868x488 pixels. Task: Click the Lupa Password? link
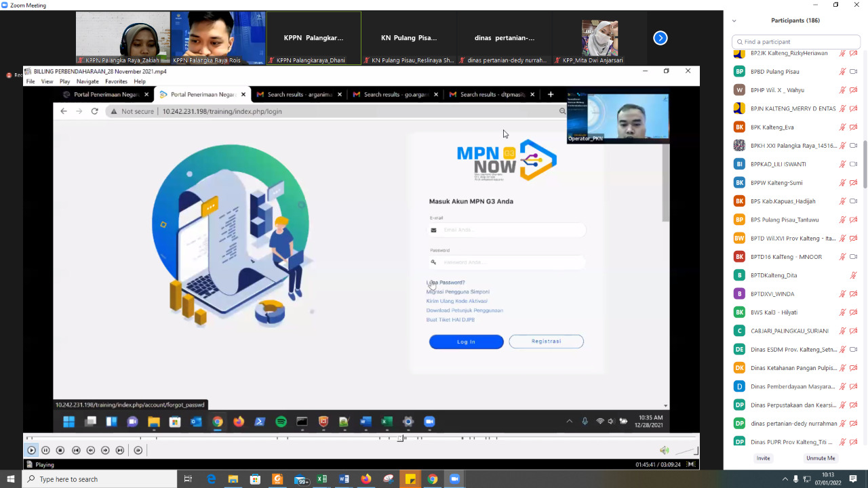pyautogui.click(x=446, y=283)
